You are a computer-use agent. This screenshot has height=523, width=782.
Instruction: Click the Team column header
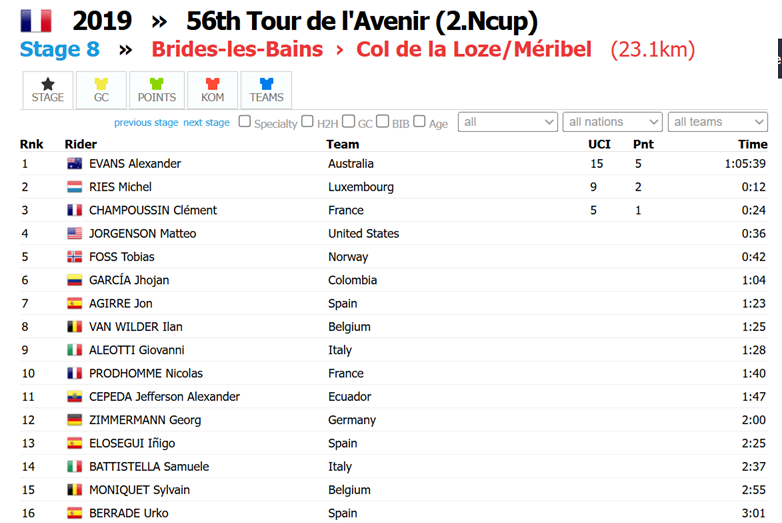(x=343, y=144)
